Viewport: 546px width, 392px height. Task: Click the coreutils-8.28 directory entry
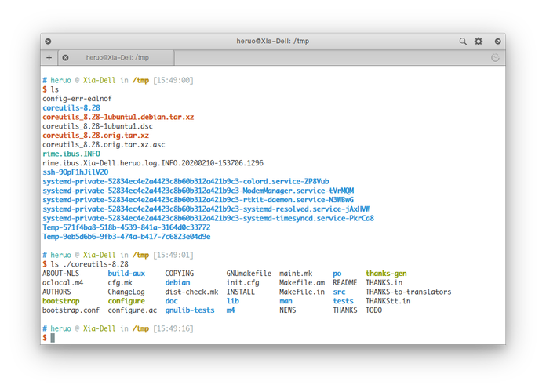click(x=71, y=108)
